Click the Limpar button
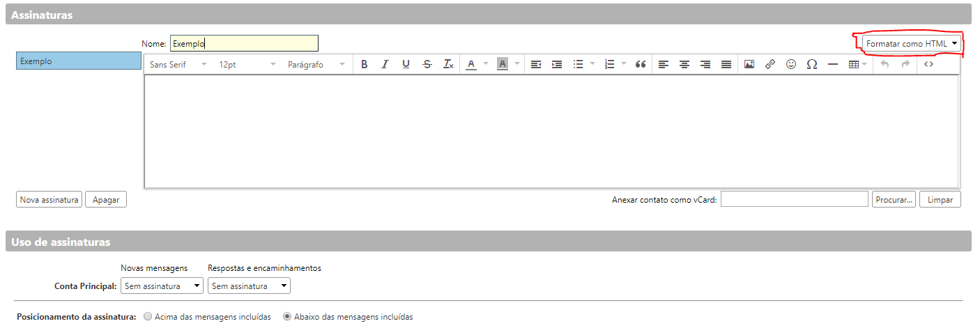Viewport: 980px width, 335px height. coord(940,199)
